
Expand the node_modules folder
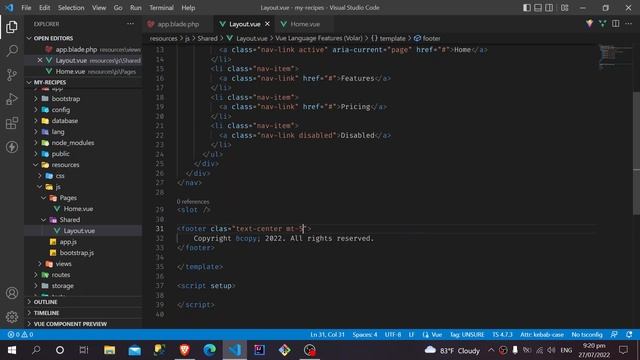[x=36, y=143]
